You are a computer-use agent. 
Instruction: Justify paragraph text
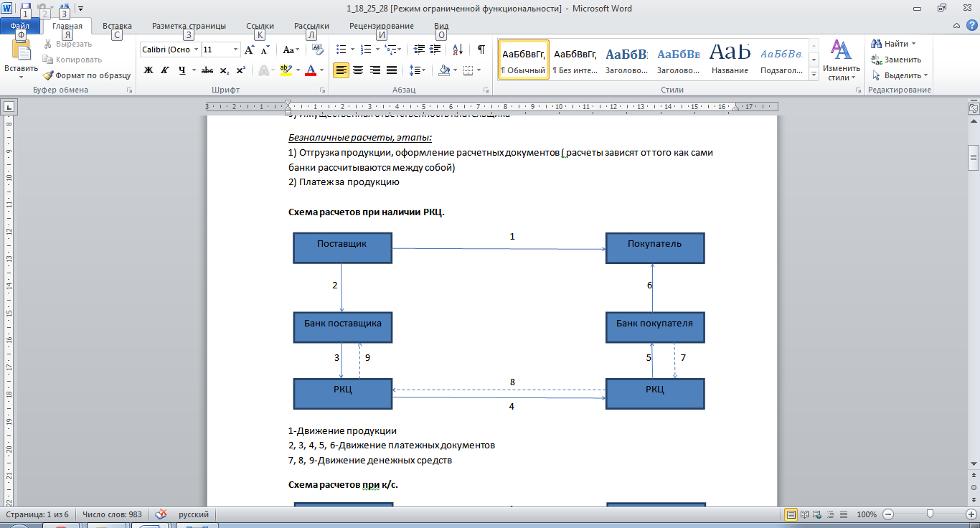click(x=392, y=70)
